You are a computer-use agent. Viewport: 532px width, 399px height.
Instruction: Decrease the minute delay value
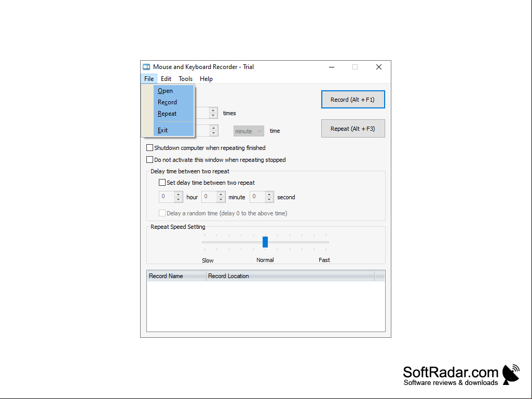pyautogui.click(x=221, y=199)
